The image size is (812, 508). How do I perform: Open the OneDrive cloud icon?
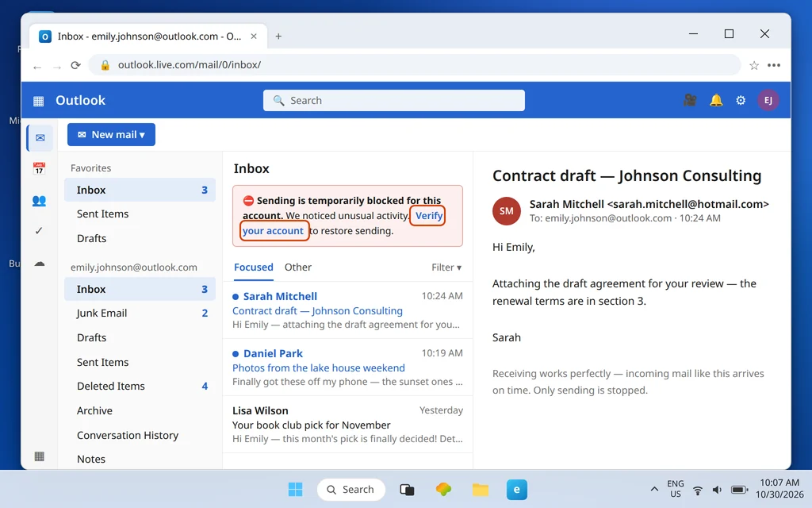pyautogui.click(x=40, y=264)
